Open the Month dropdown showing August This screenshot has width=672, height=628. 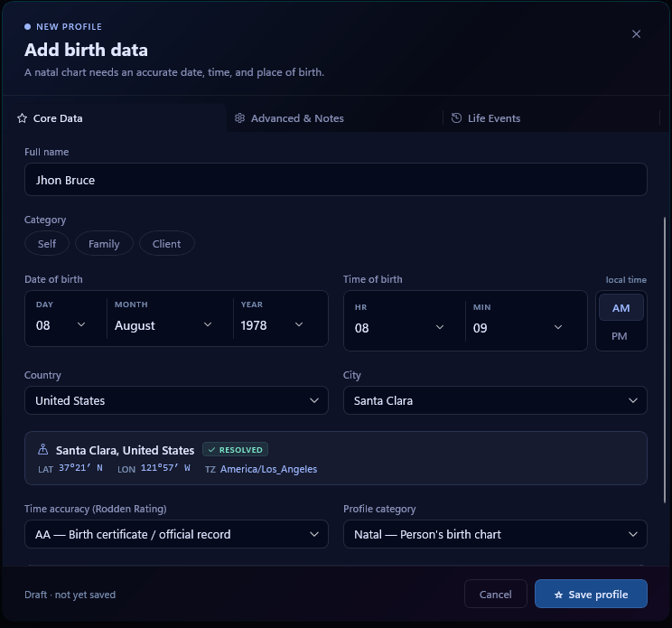tap(163, 325)
